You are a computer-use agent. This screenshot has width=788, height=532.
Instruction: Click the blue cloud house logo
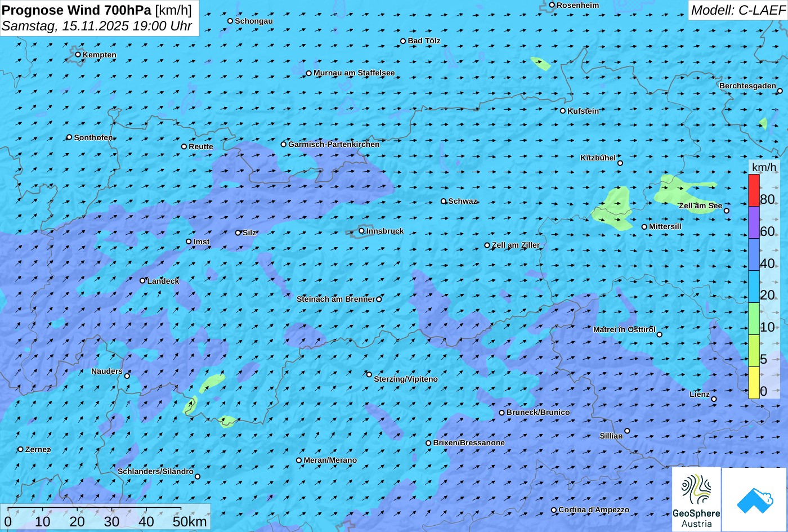pos(755,500)
